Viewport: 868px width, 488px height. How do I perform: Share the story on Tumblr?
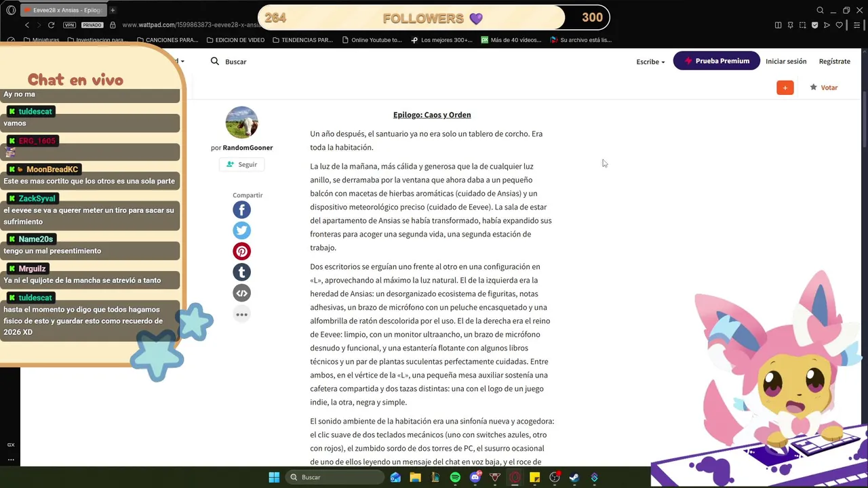(241, 272)
